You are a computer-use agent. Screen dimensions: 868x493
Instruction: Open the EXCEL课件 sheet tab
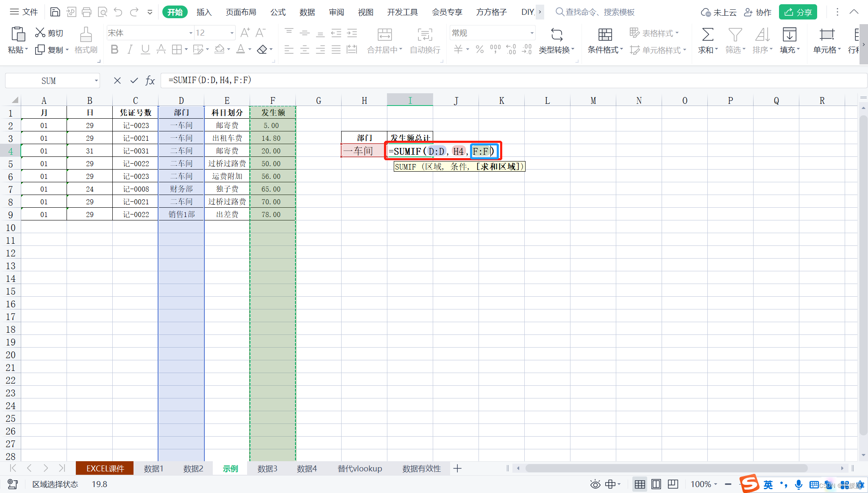[105, 468]
